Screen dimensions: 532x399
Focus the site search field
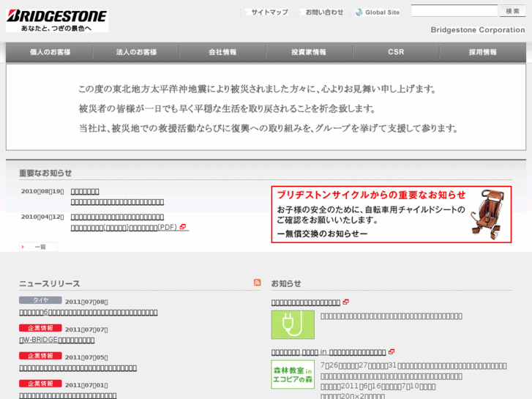(x=454, y=10)
